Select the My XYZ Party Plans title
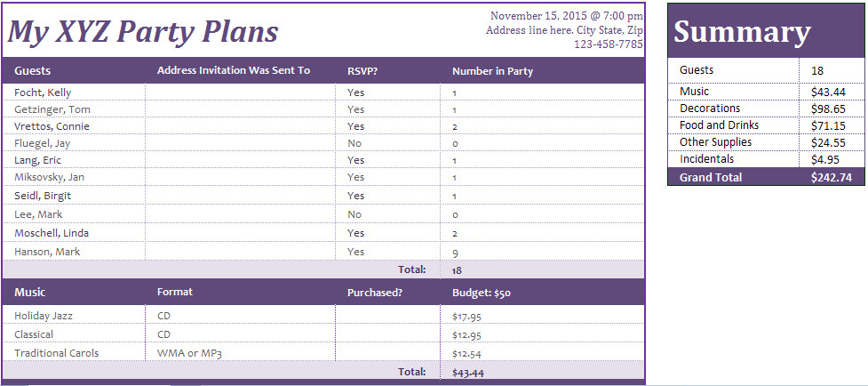This screenshot has width=868, height=386. pyautogui.click(x=143, y=31)
